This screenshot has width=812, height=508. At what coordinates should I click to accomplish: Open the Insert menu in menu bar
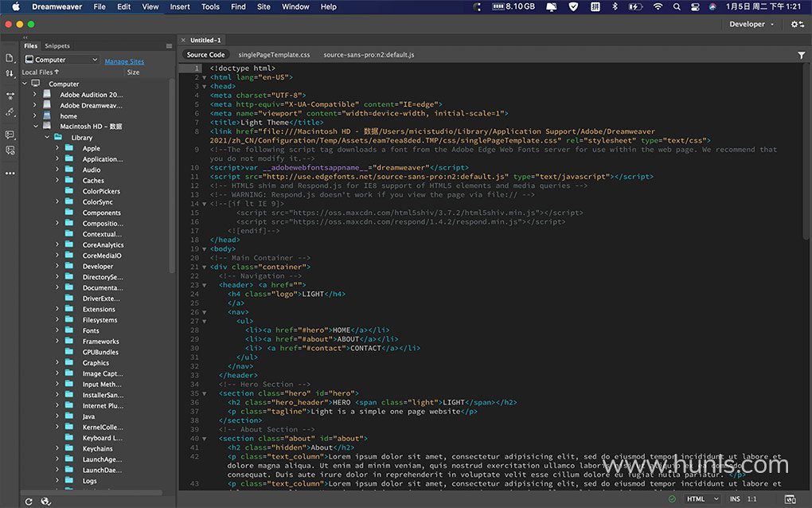pyautogui.click(x=180, y=6)
